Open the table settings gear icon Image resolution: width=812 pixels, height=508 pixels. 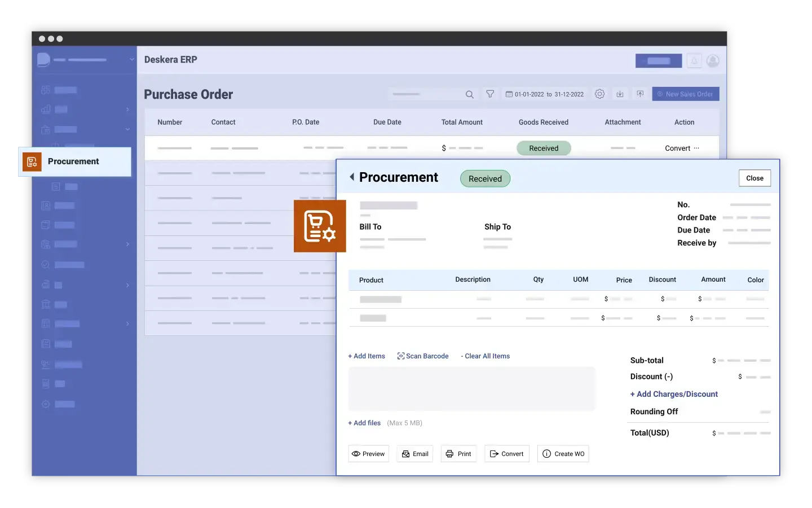point(599,94)
